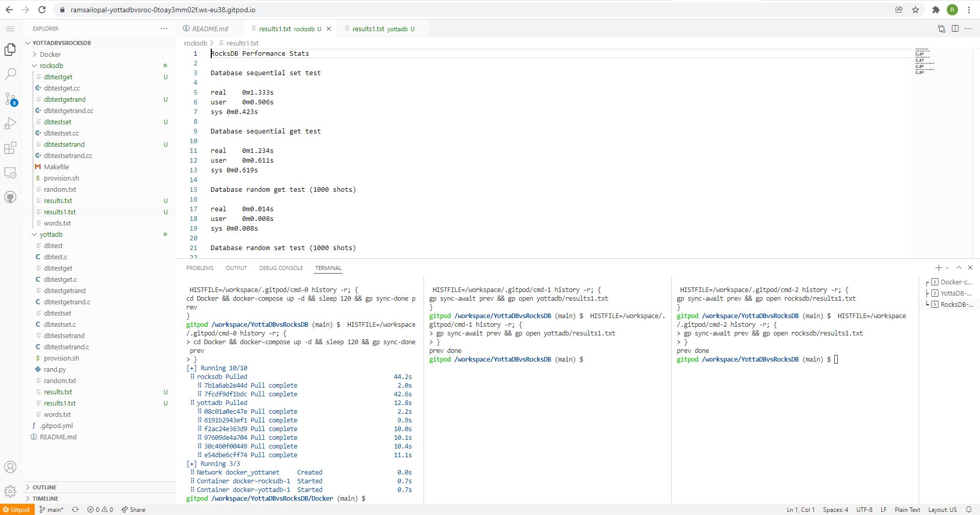Image resolution: width=980 pixels, height=515 pixels.
Task: Click the Layout: US status item
Action: pos(942,509)
